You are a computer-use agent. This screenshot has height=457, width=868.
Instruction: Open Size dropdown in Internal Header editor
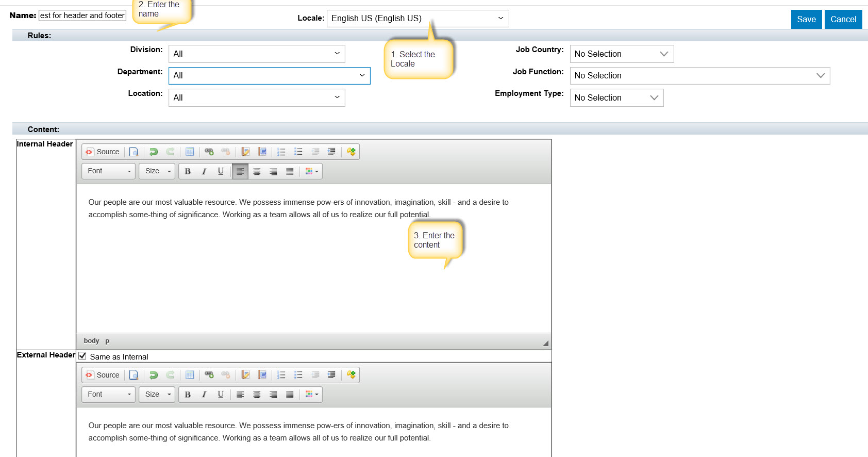click(x=157, y=171)
